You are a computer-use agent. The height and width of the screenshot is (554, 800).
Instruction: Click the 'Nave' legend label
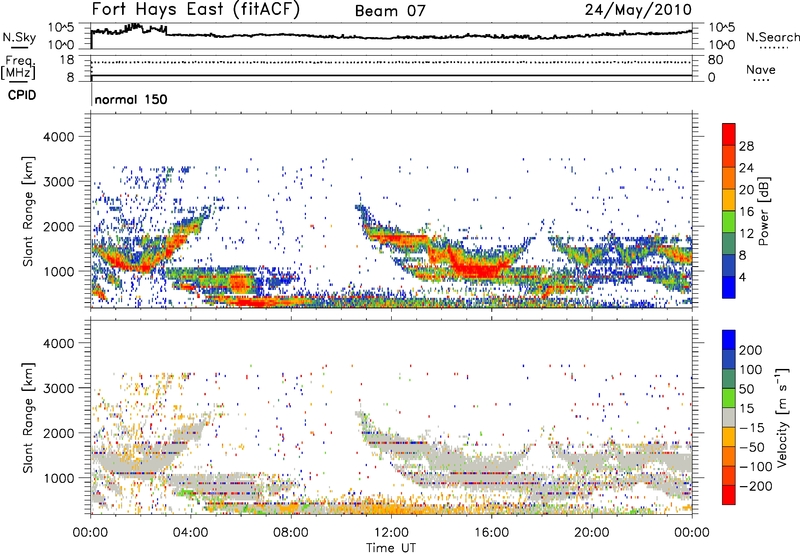tap(760, 69)
